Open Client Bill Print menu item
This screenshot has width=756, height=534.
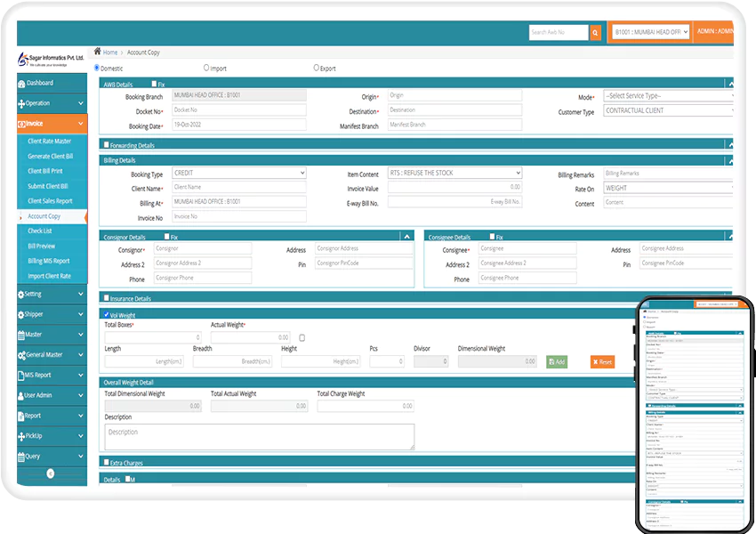pyautogui.click(x=45, y=171)
